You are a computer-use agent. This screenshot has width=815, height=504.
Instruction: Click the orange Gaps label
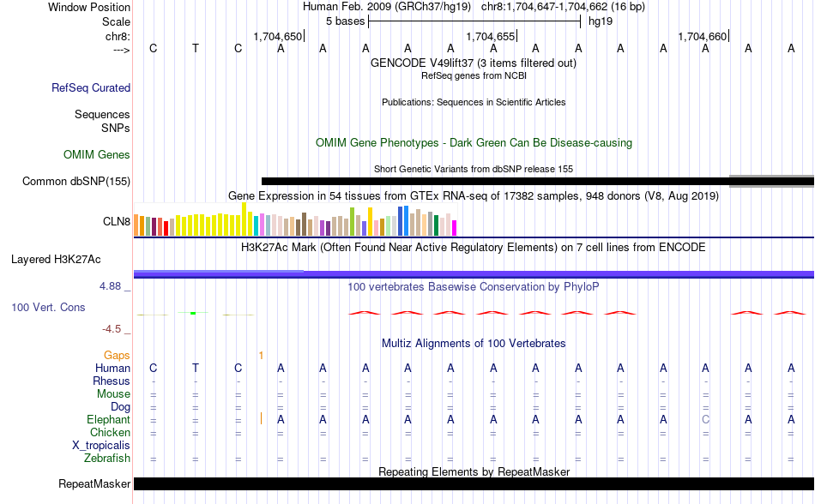(x=117, y=355)
